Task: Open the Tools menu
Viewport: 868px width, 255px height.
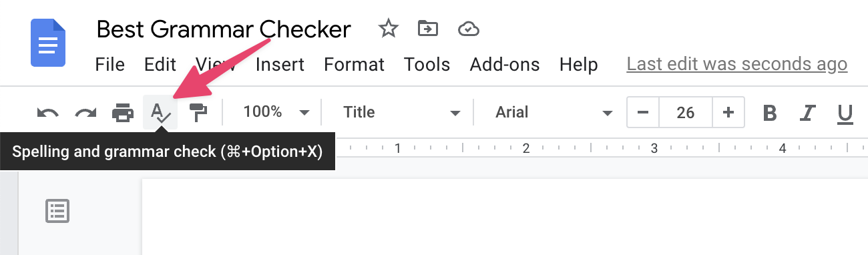Action: (427, 65)
